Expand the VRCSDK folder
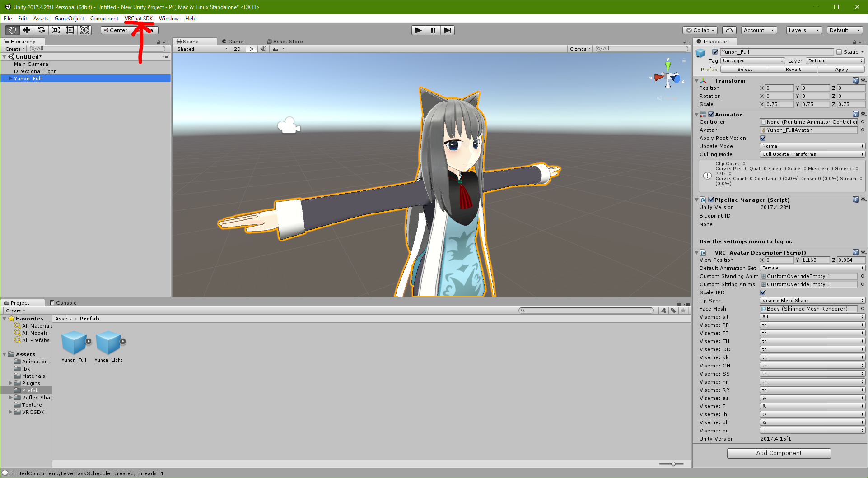Screen dimensions: 868x478 click(10, 412)
